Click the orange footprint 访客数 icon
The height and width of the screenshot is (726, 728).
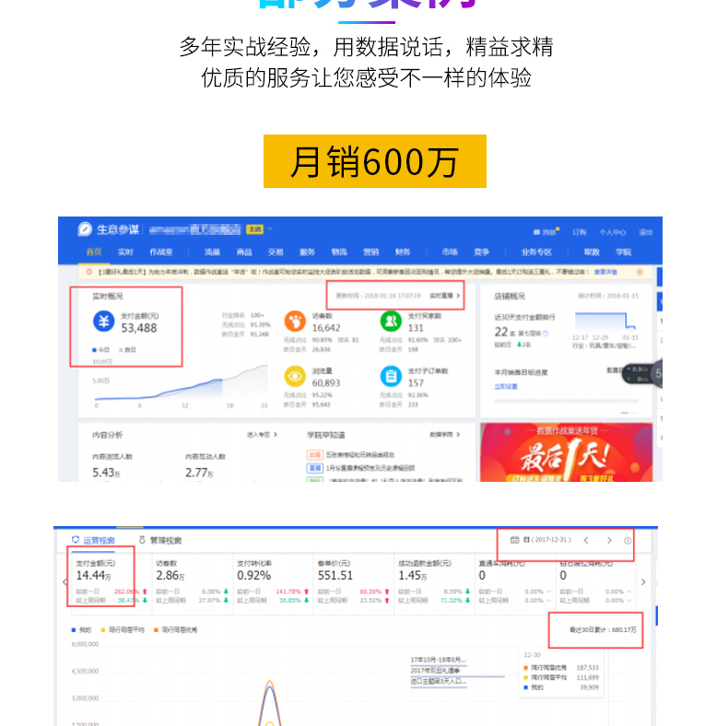(295, 321)
